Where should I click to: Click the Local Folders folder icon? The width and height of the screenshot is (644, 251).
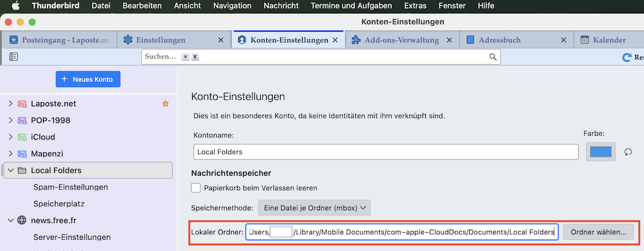point(22,170)
